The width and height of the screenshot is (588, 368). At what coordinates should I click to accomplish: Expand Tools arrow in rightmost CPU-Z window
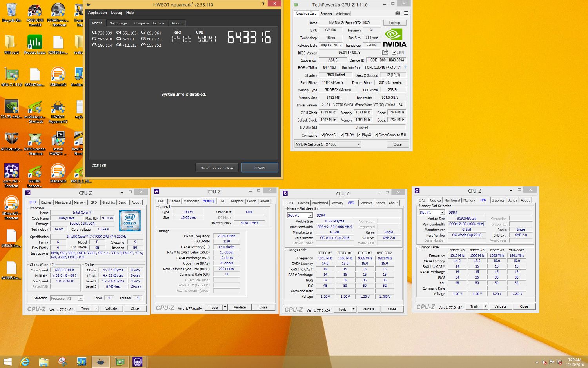(x=486, y=306)
